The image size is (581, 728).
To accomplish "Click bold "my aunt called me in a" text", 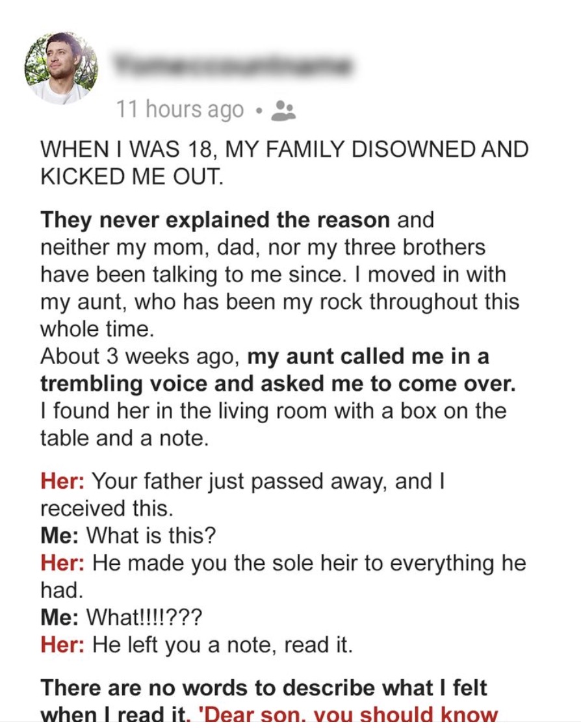I will point(368,357).
